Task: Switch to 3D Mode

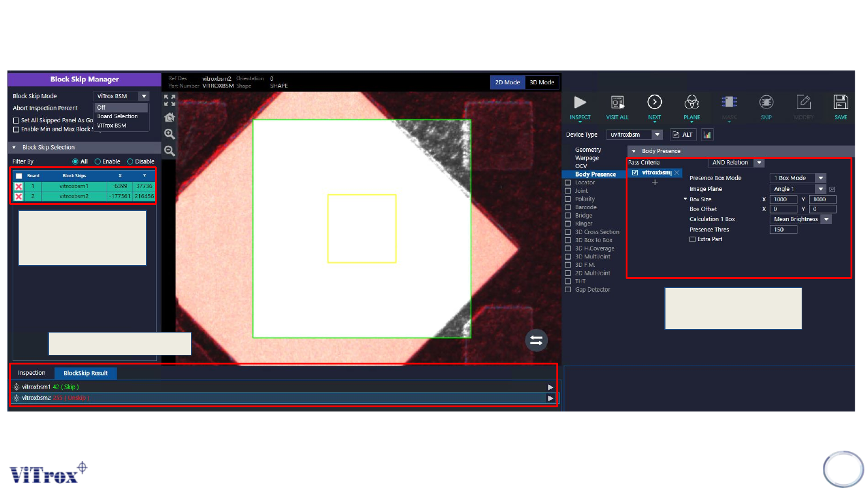Action: click(541, 83)
